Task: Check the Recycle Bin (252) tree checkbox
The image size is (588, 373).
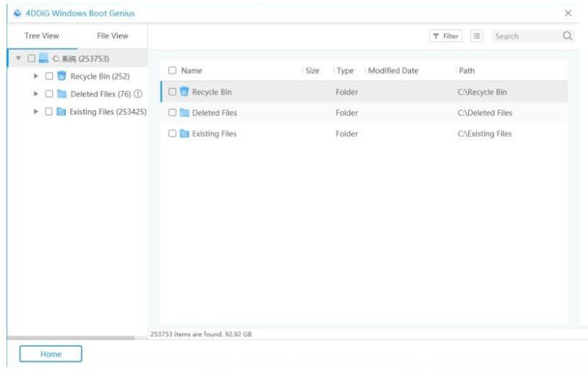Action: [x=49, y=76]
